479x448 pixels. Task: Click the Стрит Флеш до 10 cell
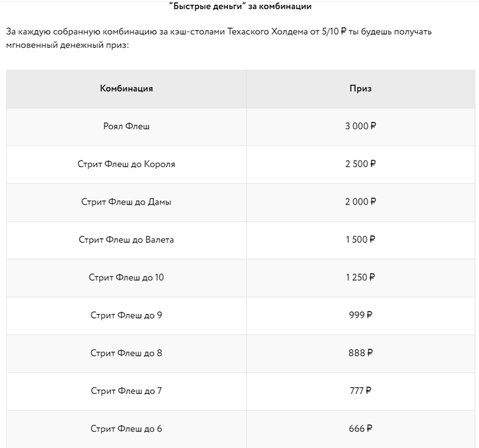(127, 278)
